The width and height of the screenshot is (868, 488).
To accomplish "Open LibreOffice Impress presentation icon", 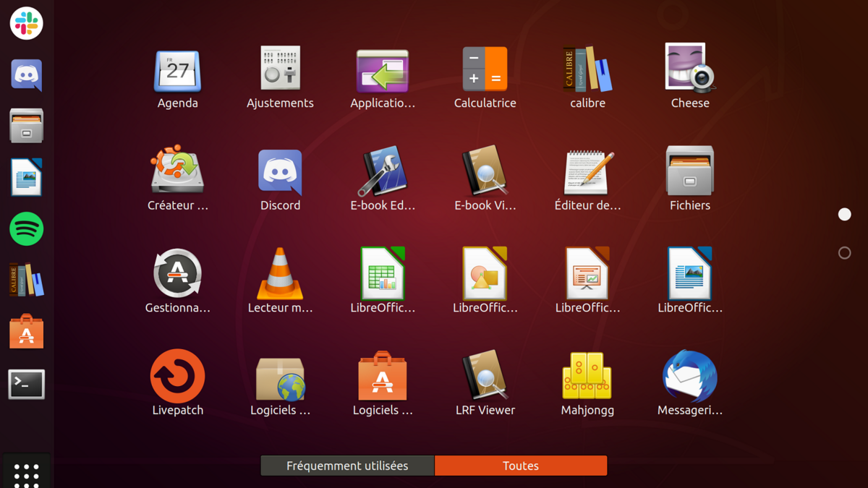I will (587, 273).
